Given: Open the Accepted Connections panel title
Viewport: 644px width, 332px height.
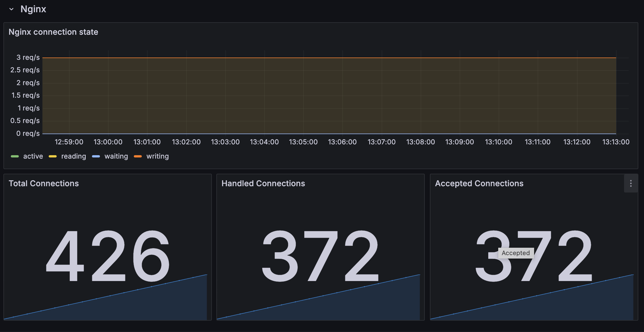Looking at the screenshot, I should coord(479,183).
